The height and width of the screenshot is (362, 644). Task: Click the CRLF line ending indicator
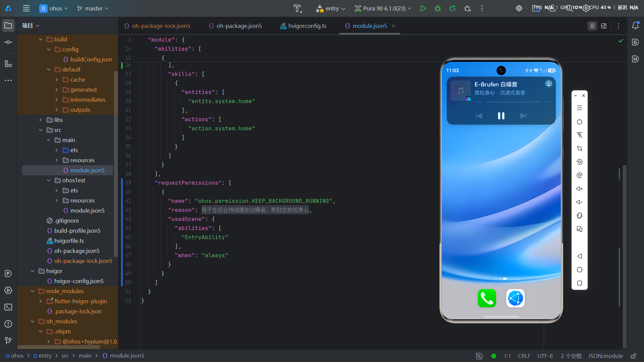click(524, 356)
